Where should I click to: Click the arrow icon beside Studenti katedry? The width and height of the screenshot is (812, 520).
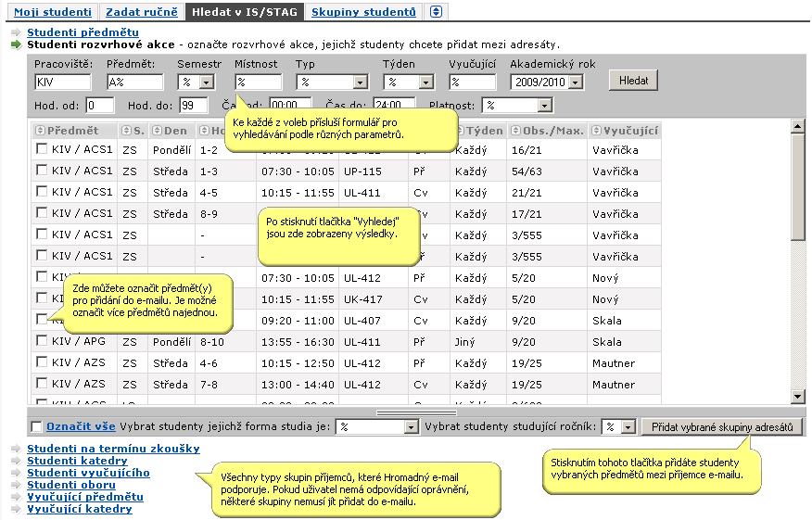[17, 461]
